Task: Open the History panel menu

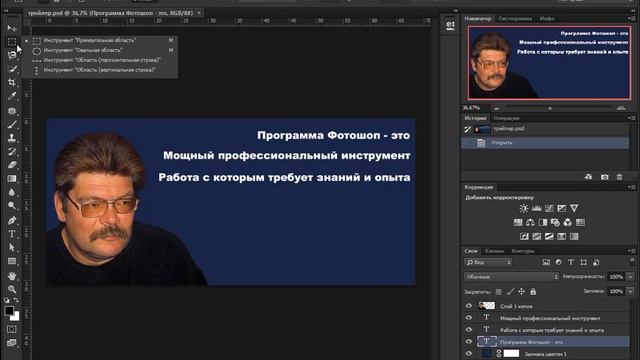Action: pos(632,118)
